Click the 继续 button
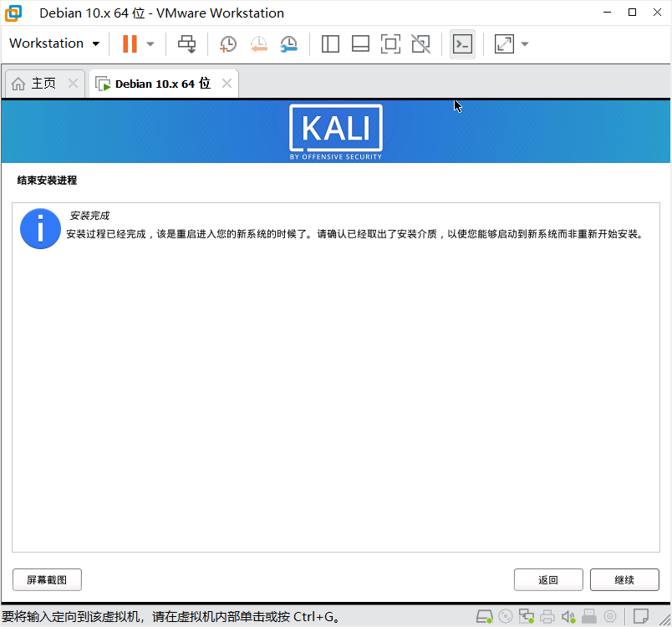The height and width of the screenshot is (627, 672). pos(624,580)
